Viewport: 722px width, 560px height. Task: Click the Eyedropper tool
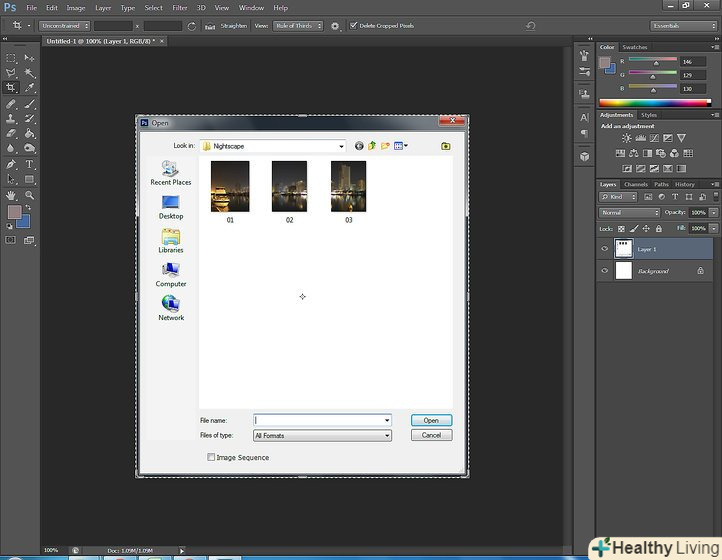coord(29,88)
